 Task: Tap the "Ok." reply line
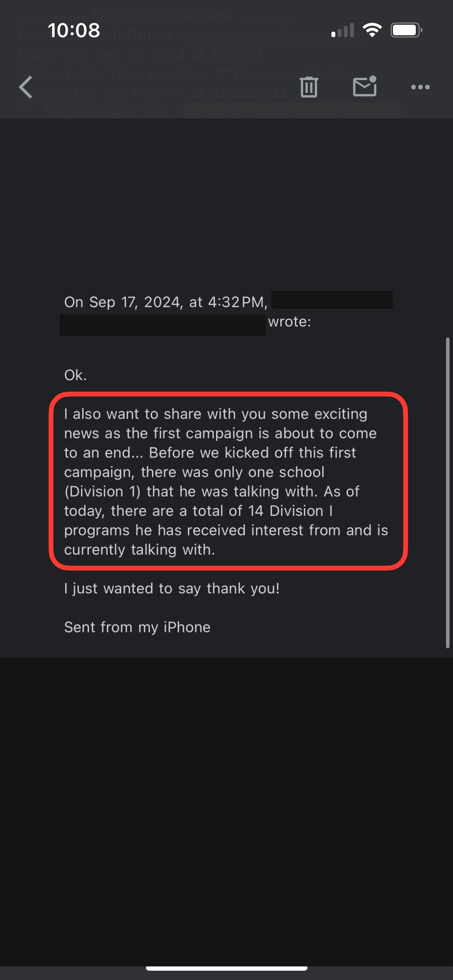tap(75, 375)
